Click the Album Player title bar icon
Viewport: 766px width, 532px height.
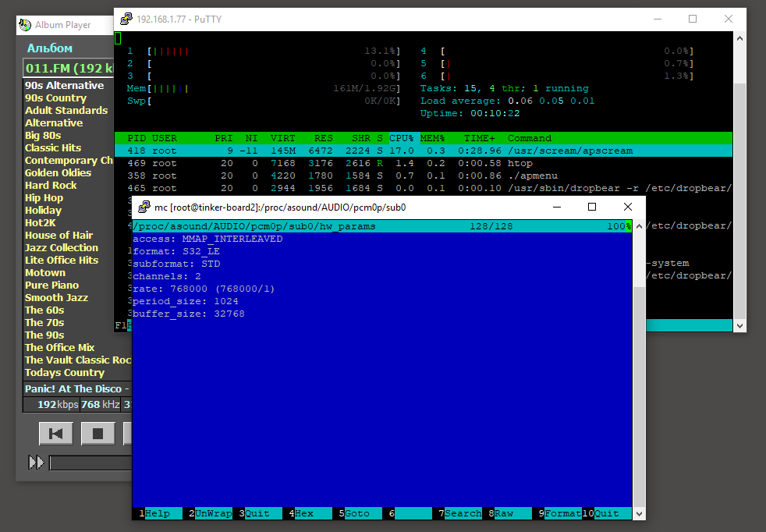click(25, 25)
